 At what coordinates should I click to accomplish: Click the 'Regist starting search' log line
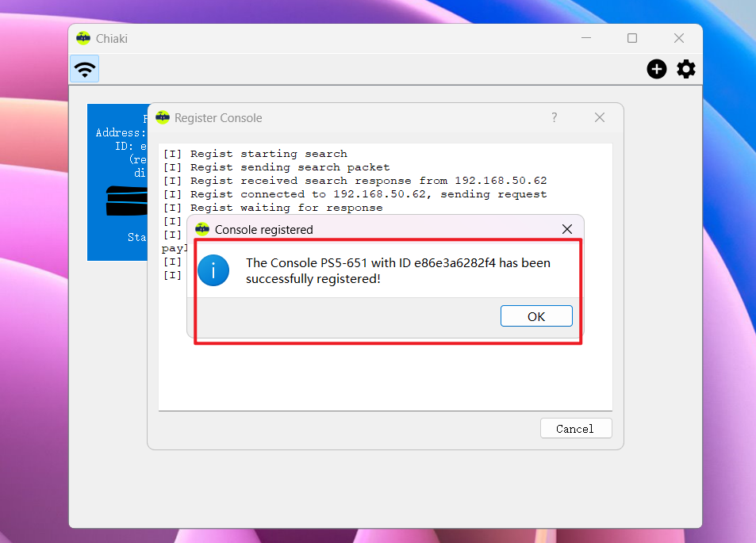255,154
